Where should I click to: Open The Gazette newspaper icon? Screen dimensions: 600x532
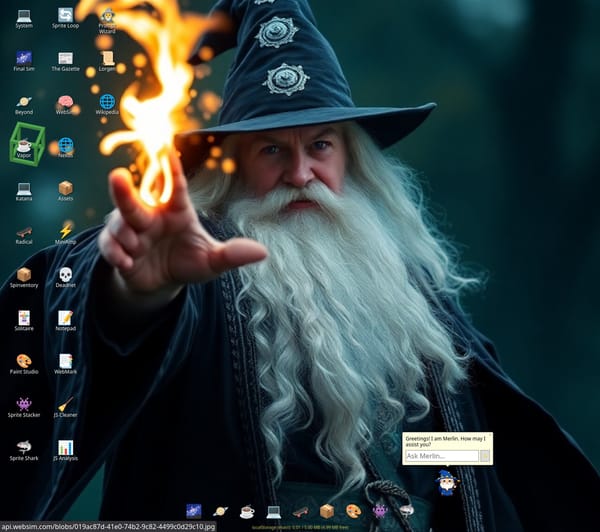[x=65, y=62]
